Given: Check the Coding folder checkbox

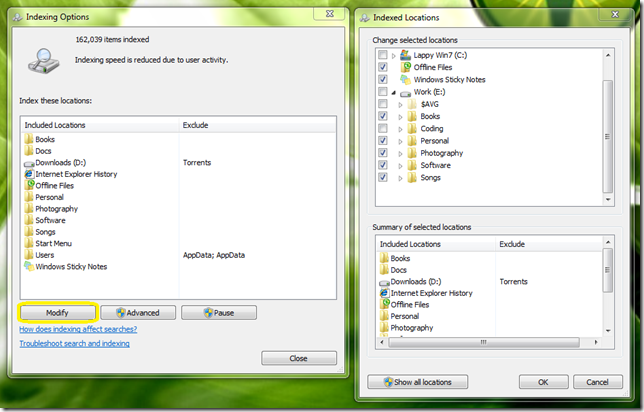Looking at the screenshot, I should pyautogui.click(x=383, y=129).
